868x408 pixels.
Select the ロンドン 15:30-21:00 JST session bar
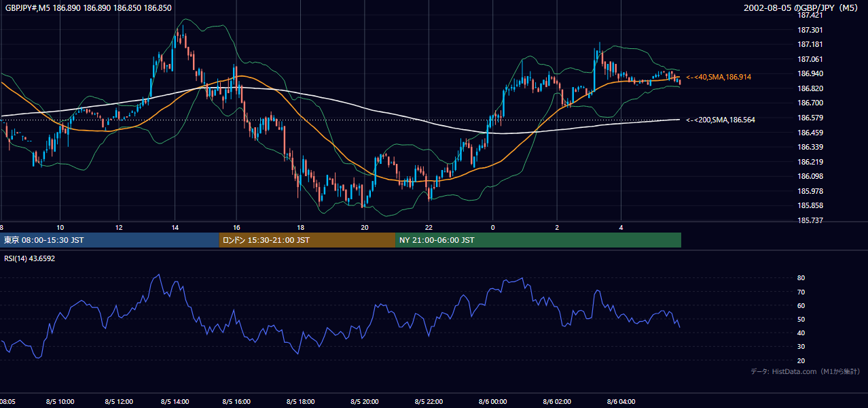[x=307, y=240]
